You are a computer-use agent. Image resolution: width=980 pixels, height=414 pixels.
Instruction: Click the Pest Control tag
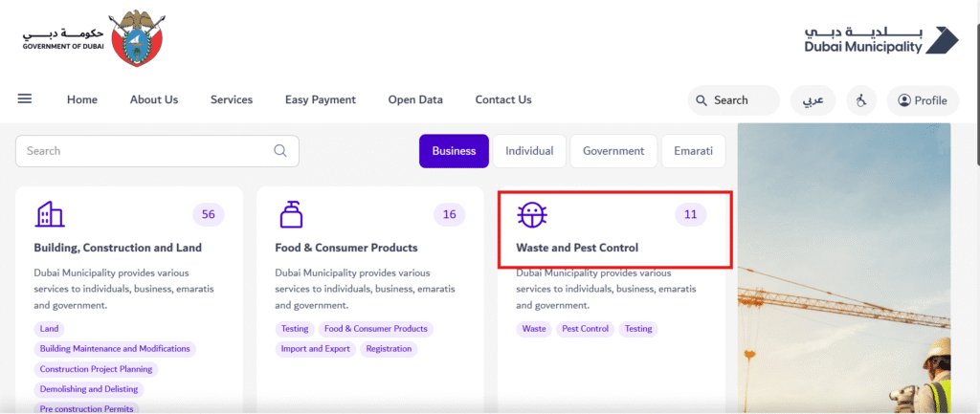(585, 329)
